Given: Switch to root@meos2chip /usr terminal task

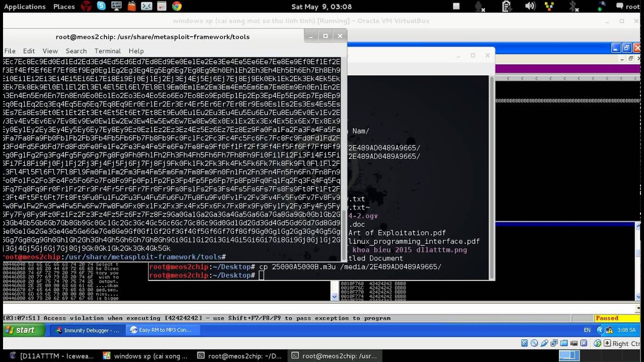Looking at the screenshot, I should pyautogui.click(x=335, y=356).
